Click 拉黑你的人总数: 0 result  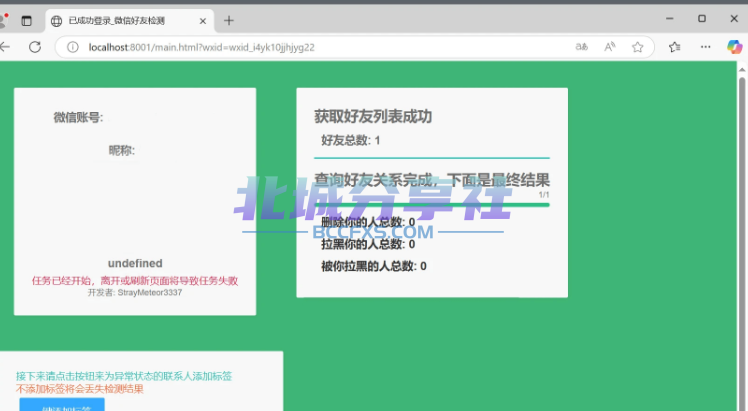[x=368, y=244]
